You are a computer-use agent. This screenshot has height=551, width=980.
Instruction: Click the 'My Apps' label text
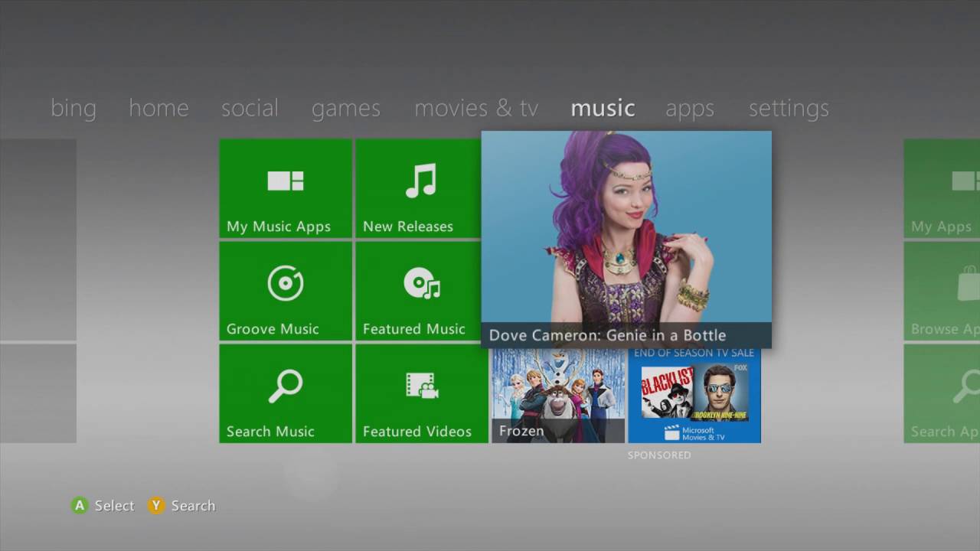941,227
